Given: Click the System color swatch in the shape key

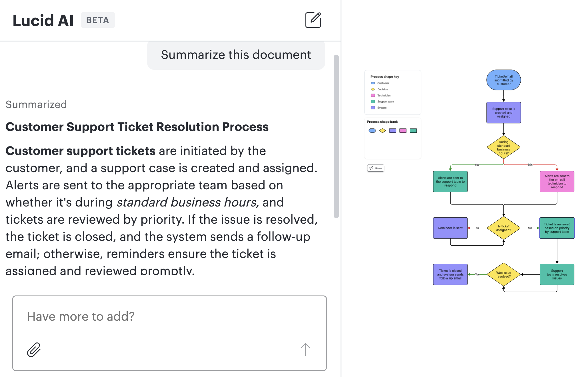Looking at the screenshot, I should 373,108.
